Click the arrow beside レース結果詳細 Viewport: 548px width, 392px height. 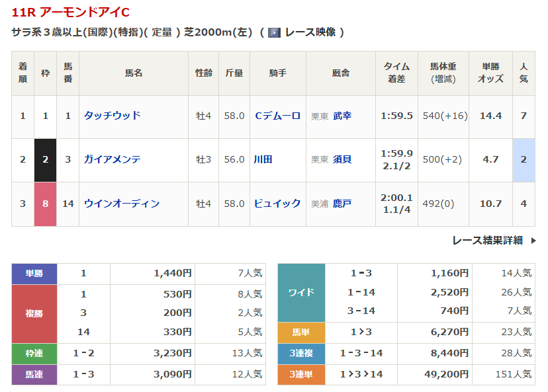click(533, 241)
